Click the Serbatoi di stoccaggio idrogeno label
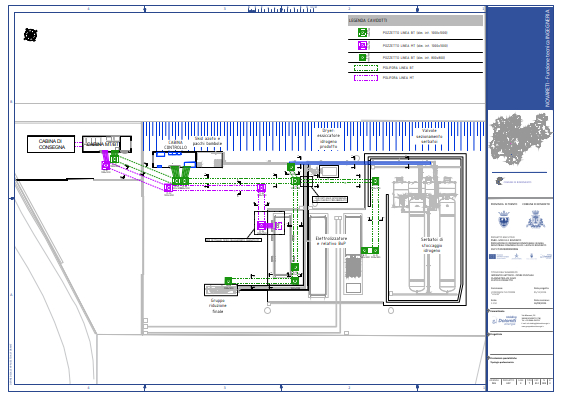This screenshot has width=562, height=397. coord(432,245)
